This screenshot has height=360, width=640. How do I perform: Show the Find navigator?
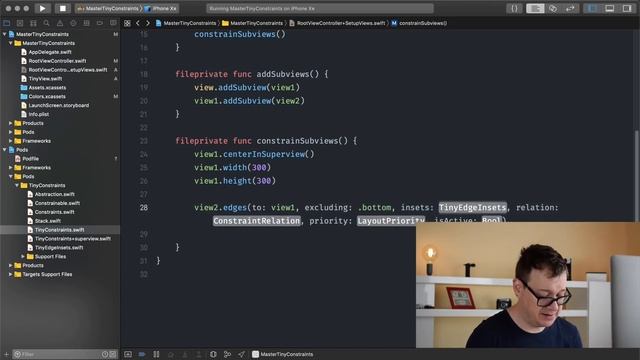tap(47, 23)
